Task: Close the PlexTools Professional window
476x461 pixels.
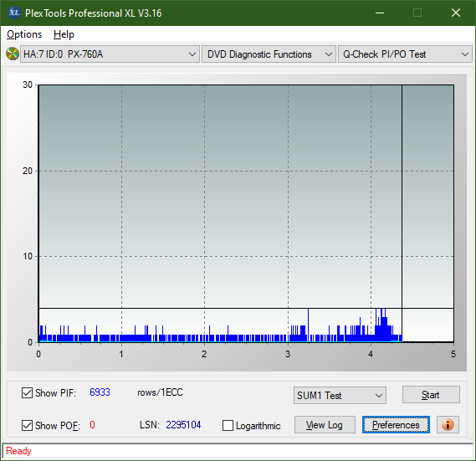Action: tap(456, 13)
